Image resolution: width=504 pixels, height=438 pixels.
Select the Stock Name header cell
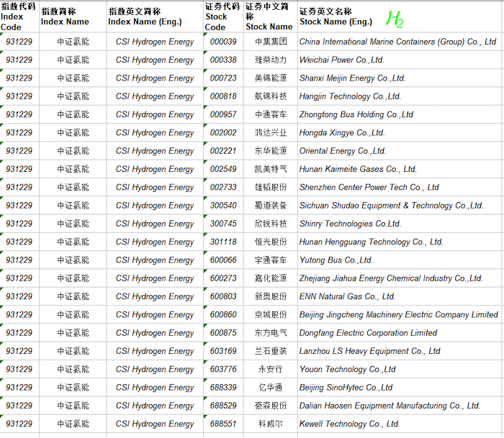[x=270, y=17]
